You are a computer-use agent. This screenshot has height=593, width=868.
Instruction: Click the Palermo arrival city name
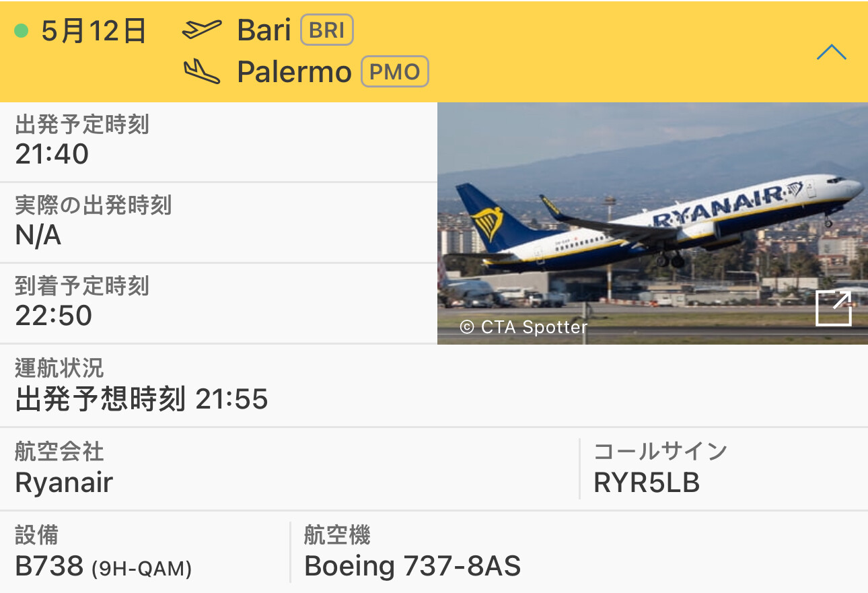pyautogui.click(x=294, y=72)
